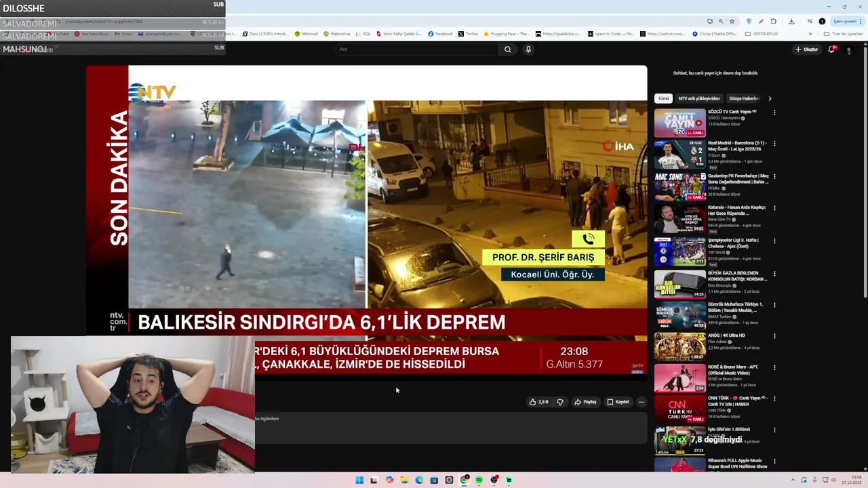This screenshot has height=488, width=868.
Task: Open options for ROSÉ & Bruno Mars APT video
Action: coord(774,368)
